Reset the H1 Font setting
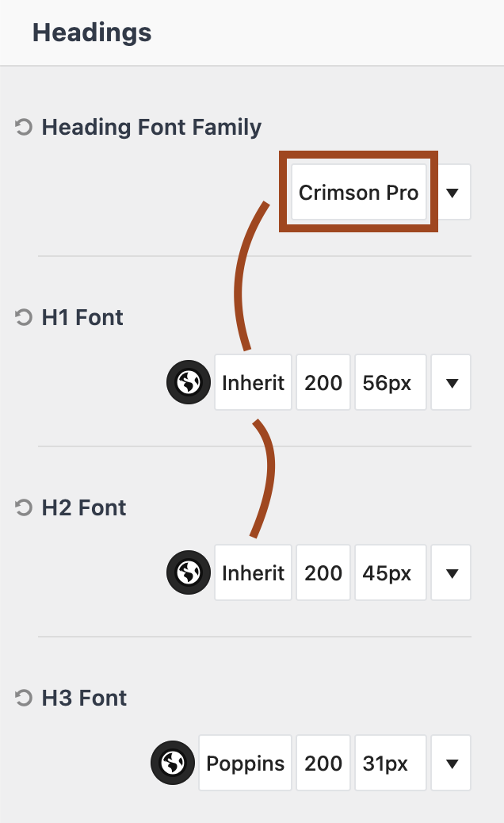 click(x=24, y=318)
